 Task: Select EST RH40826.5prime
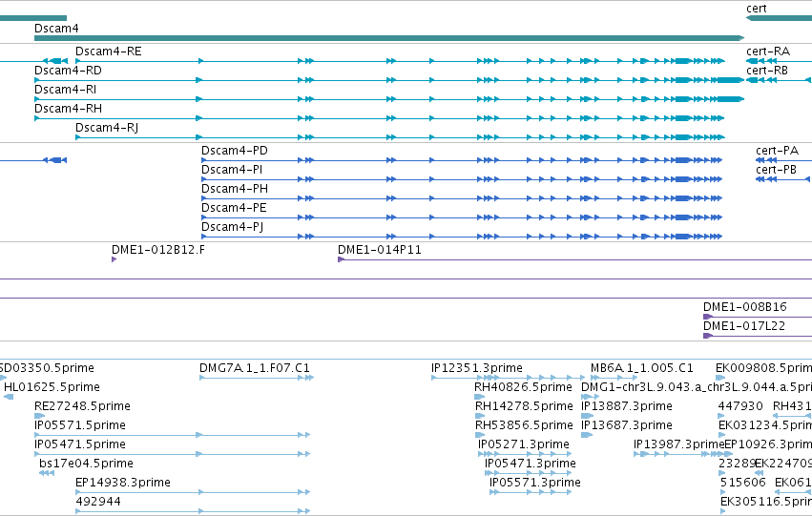(x=524, y=387)
